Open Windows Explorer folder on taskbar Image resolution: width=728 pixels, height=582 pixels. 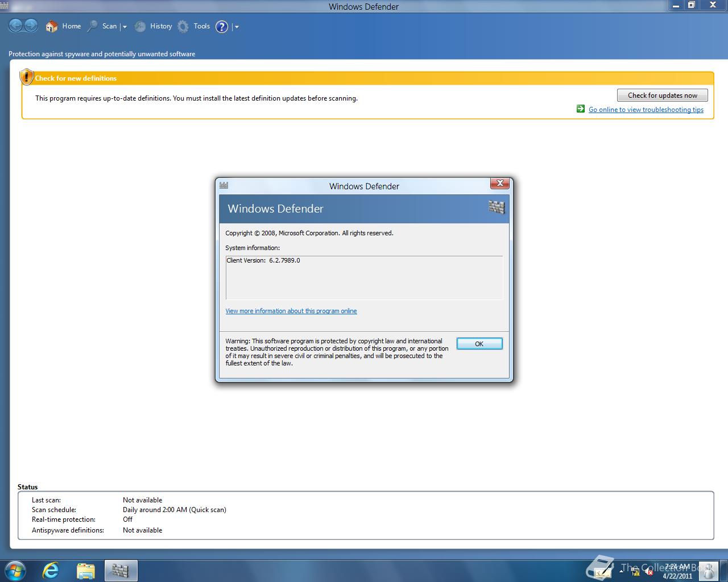click(x=85, y=571)
